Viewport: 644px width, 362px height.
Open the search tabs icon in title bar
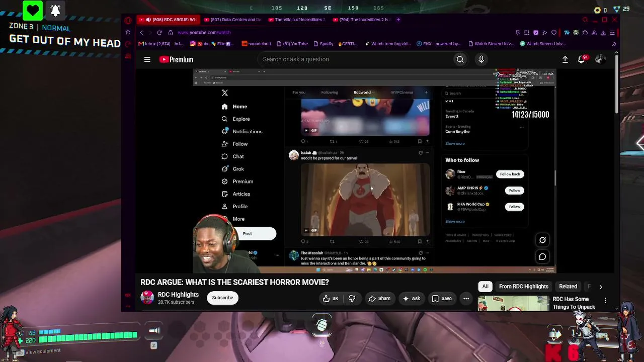585,20
